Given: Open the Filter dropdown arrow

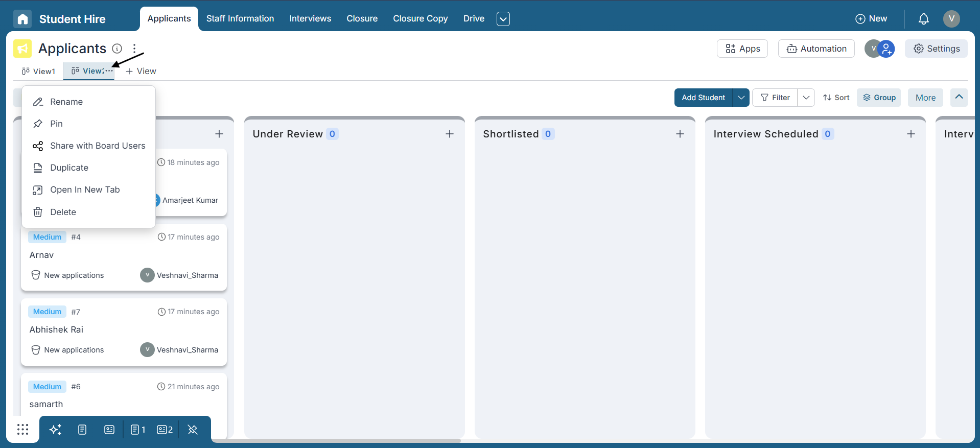Looking at the screenshot, I should click(x=806, y=98).
